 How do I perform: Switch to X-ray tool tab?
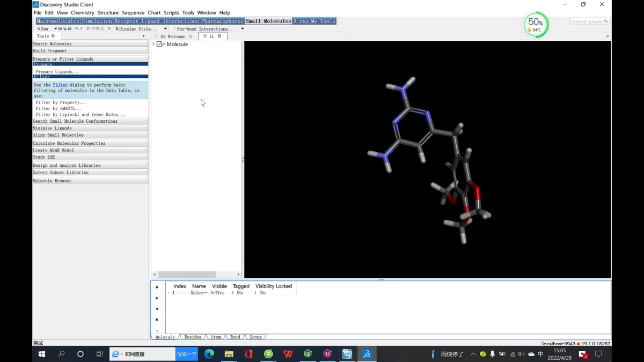tap(301, 21)
